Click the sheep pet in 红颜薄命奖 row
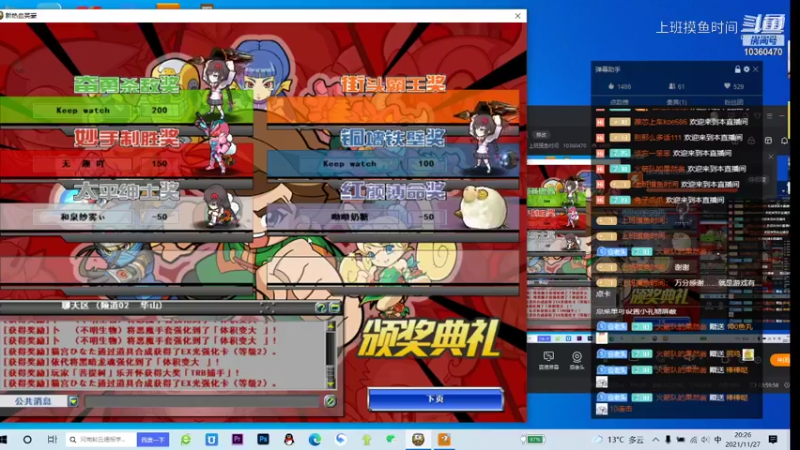The width and height of the screenshot is (800, 450). pyautogui.click(x=483, y=206)
